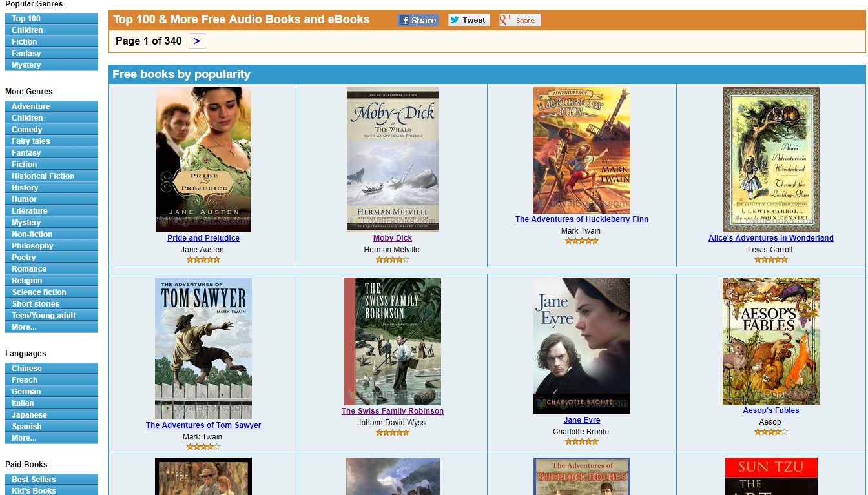The height and width of the screenshot is (495, 868).
Task: Expand More... under Languages
Action: point(52,438)
